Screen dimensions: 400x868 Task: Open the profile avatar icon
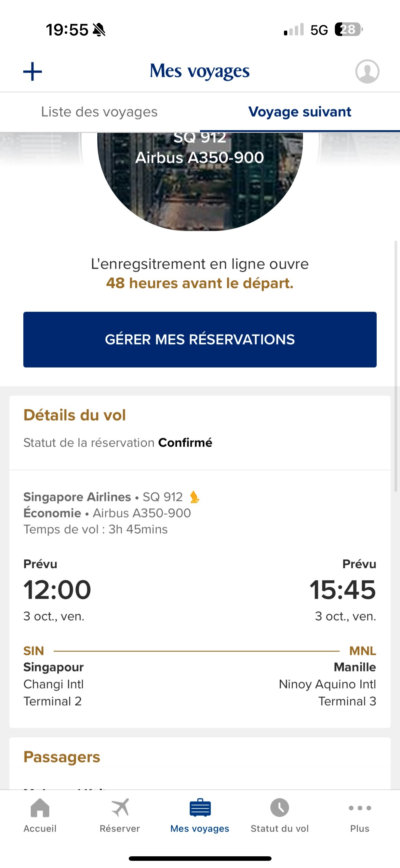367,72
